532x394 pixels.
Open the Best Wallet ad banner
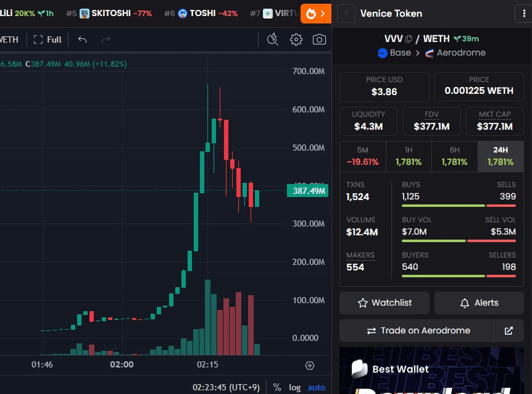tap(431, 371)
